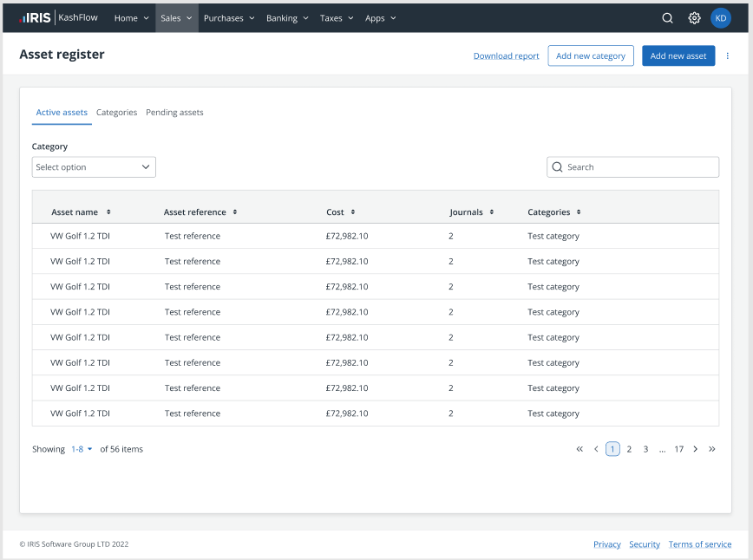The width and height of the screenshot is (753, 560).
Task: Click the search magnifier icon in top bar
Action: pos(667,18)
